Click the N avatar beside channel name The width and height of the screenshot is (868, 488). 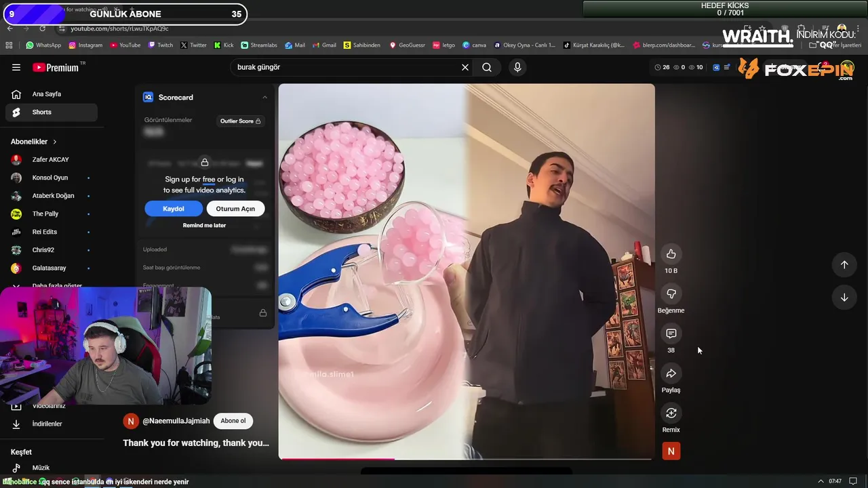click(x=131, y=421)
